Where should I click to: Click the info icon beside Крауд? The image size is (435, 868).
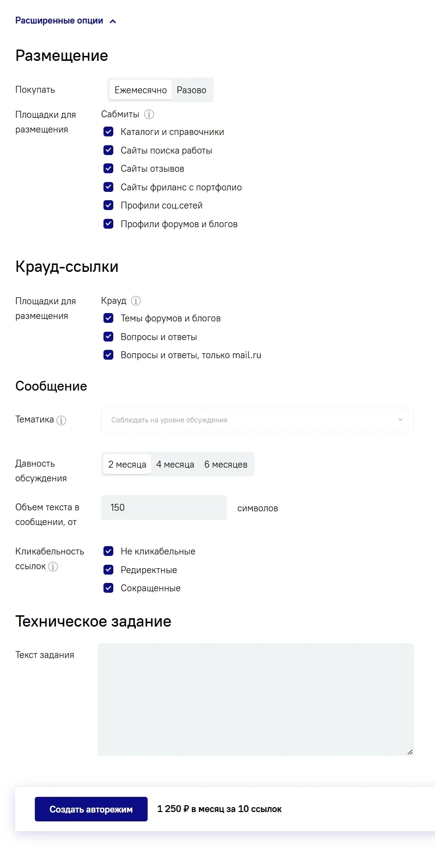point(136,301)
